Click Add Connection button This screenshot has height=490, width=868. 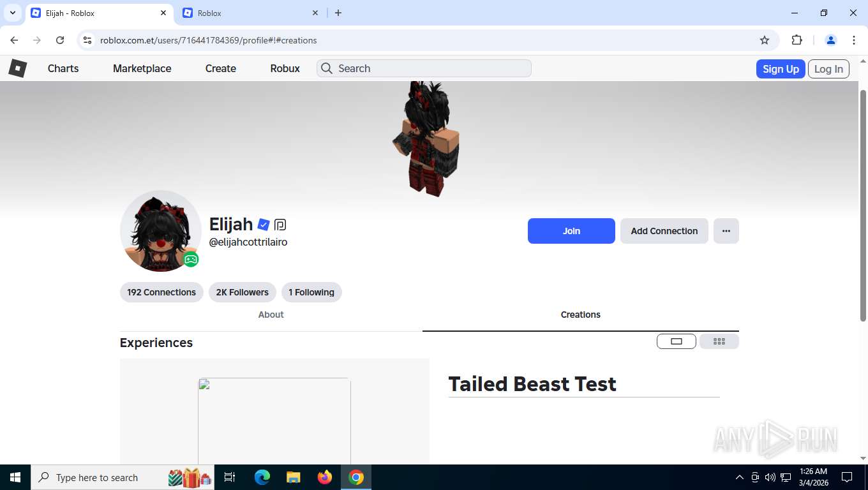coord(664,231)
